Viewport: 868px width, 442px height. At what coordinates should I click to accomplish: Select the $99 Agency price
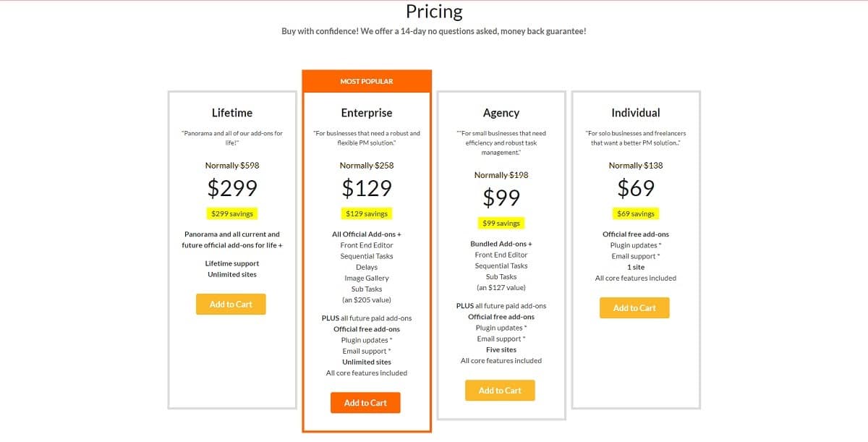(502, 197)
